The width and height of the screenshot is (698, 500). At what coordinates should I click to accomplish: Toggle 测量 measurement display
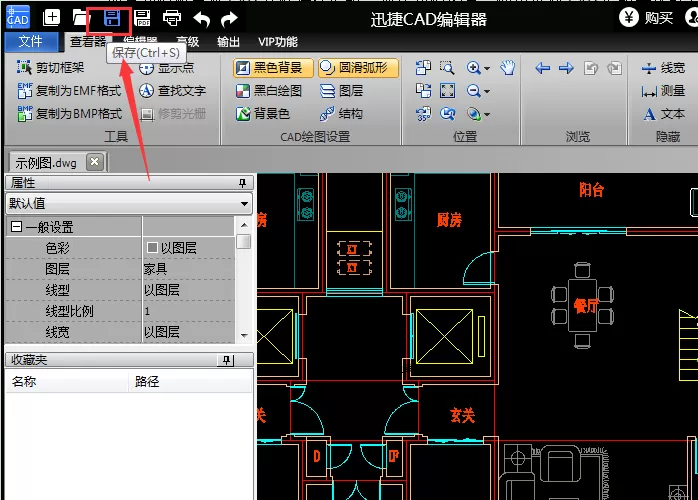pyautogui.click(x=663, y=91)
